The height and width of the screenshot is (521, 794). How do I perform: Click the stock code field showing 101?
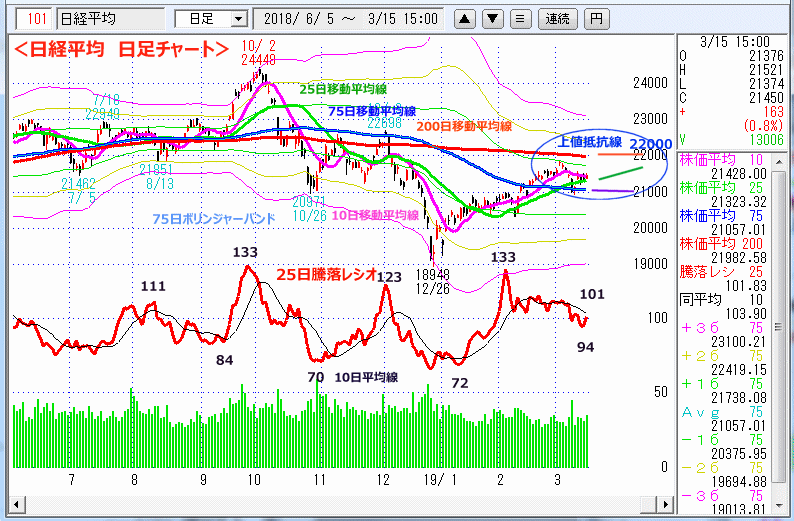tap(34, 18)
